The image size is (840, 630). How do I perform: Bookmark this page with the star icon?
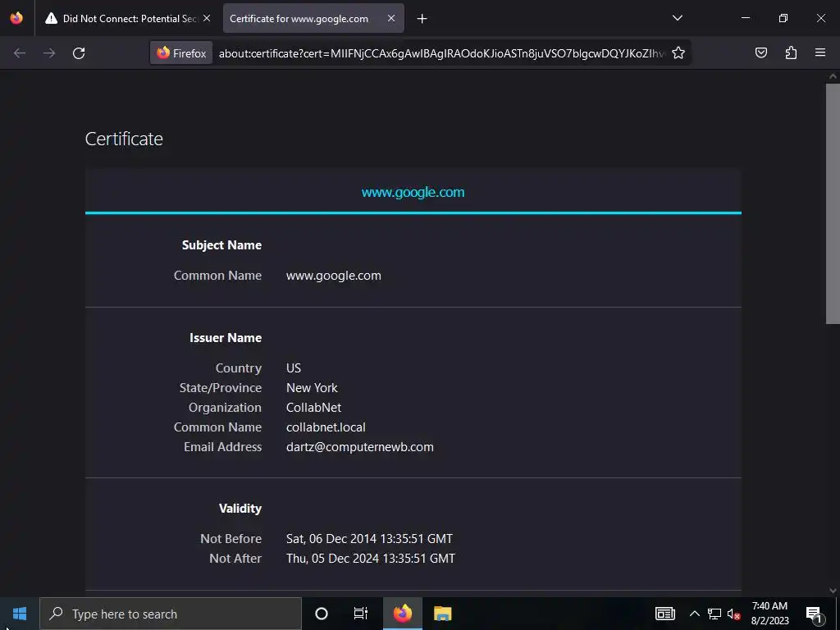678,53
